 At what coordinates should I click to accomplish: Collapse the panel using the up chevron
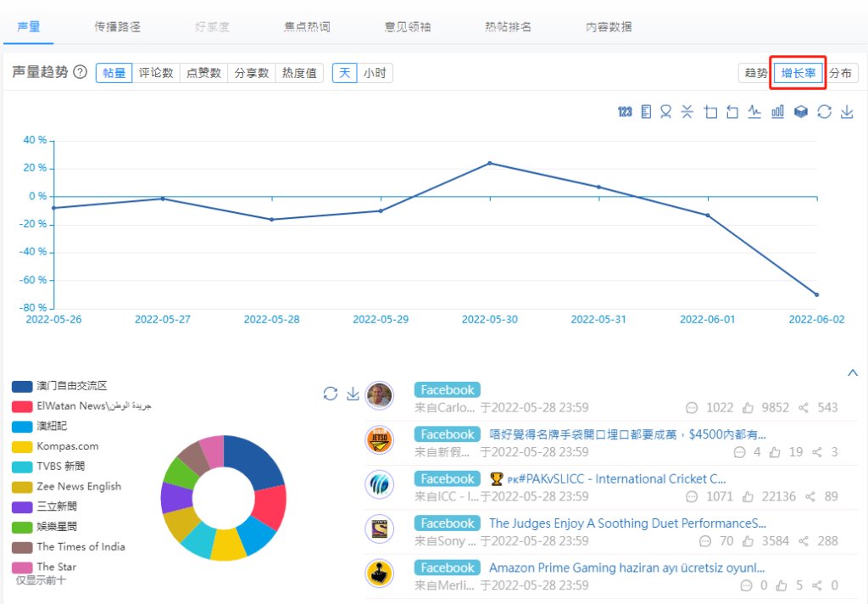point(853,372)
